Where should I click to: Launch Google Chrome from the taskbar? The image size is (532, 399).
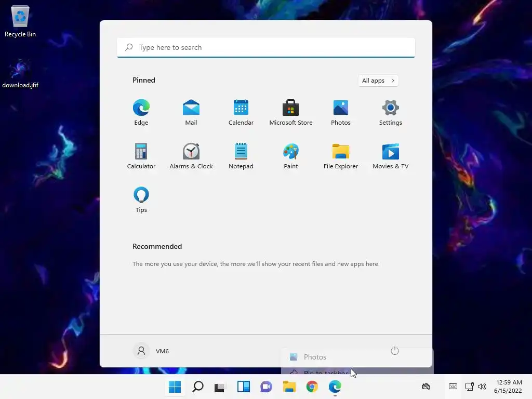[312, 387]
